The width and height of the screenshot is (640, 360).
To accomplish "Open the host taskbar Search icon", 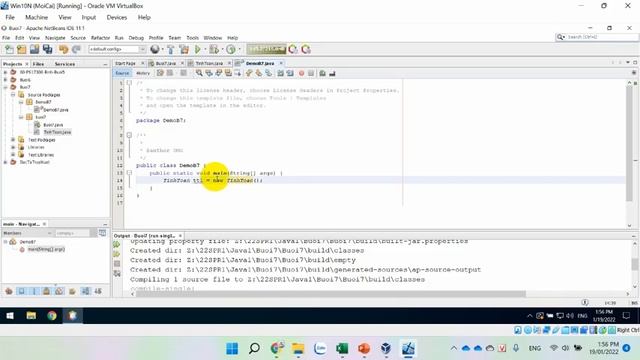I will tap(254, 349).
